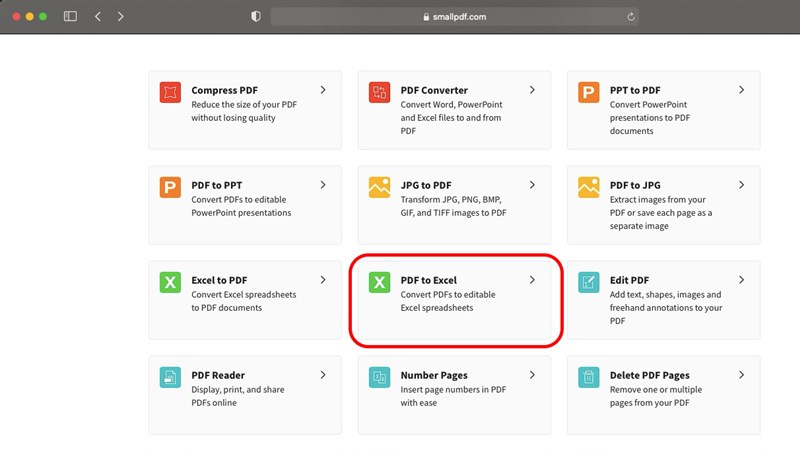Select the PDF to Excel title

(x=429, y=280)
